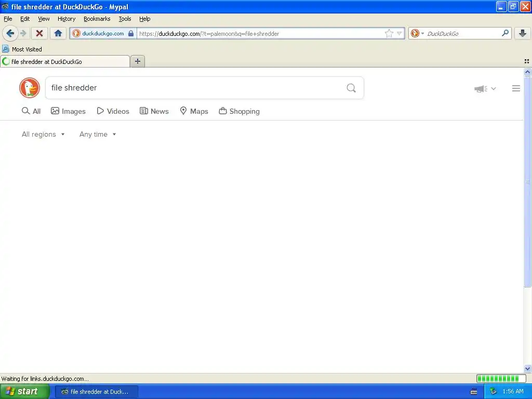Switch to Shopping results

pos(239,111)
